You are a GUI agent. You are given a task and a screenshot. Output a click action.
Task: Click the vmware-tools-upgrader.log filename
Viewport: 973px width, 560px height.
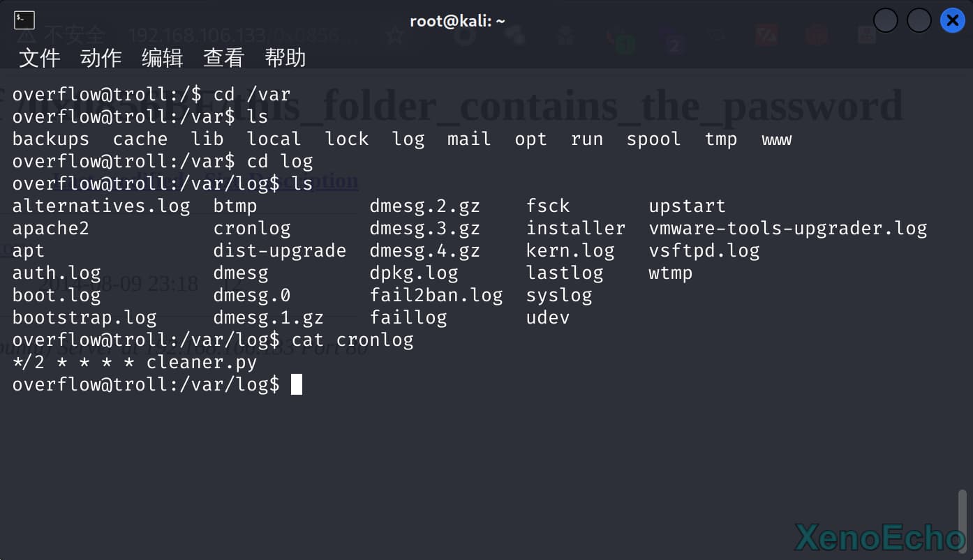[x=787, y=228]
